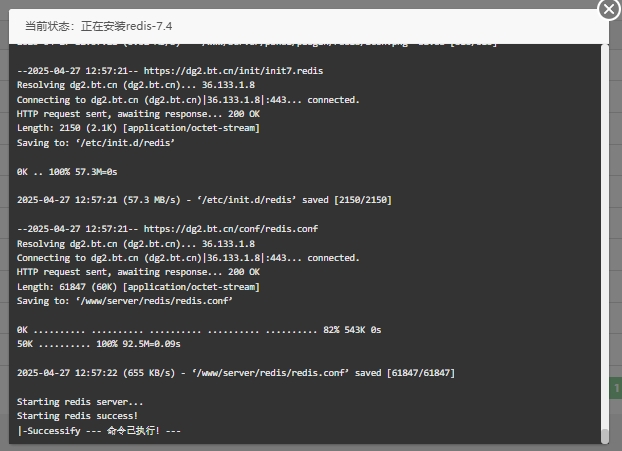Image resolution: width=622 pixels, height=451 pixels.
Task: Click the redis.conf download URL
Action: click(x=230, y=229)
